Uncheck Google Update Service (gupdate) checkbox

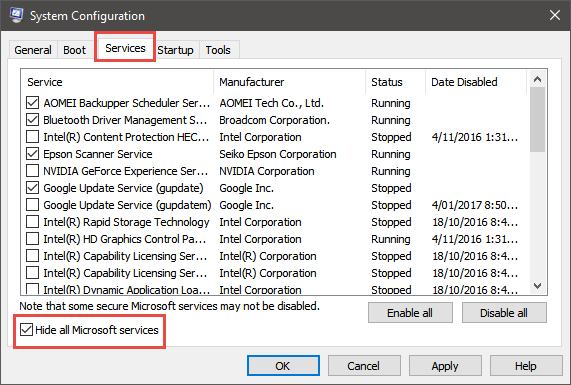pyautogui.click(x=32, y=188)
